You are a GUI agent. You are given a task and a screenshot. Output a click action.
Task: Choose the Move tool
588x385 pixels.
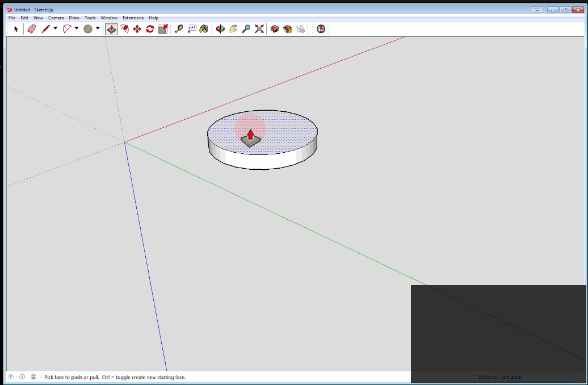click(x=137, y=29)
